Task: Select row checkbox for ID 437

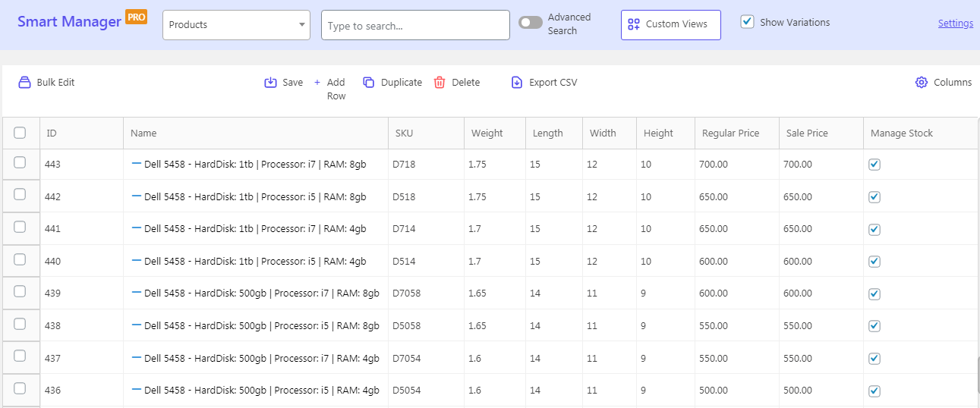Action: [20, 356]
